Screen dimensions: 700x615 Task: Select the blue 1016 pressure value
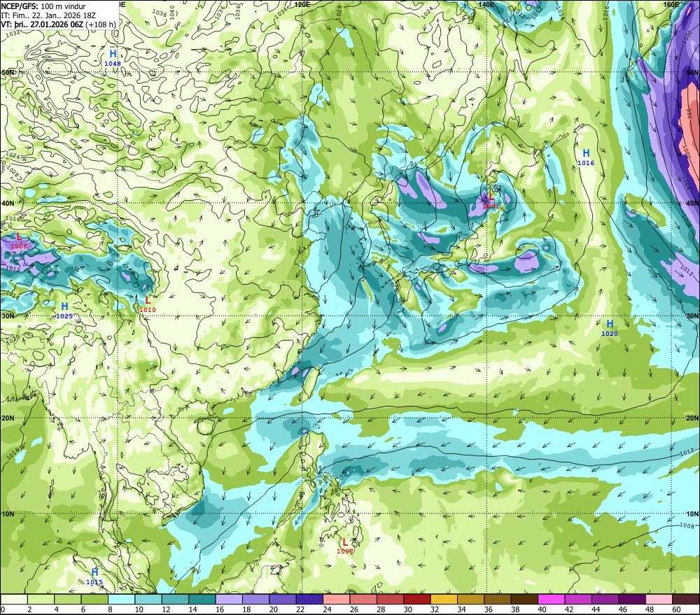586,163
